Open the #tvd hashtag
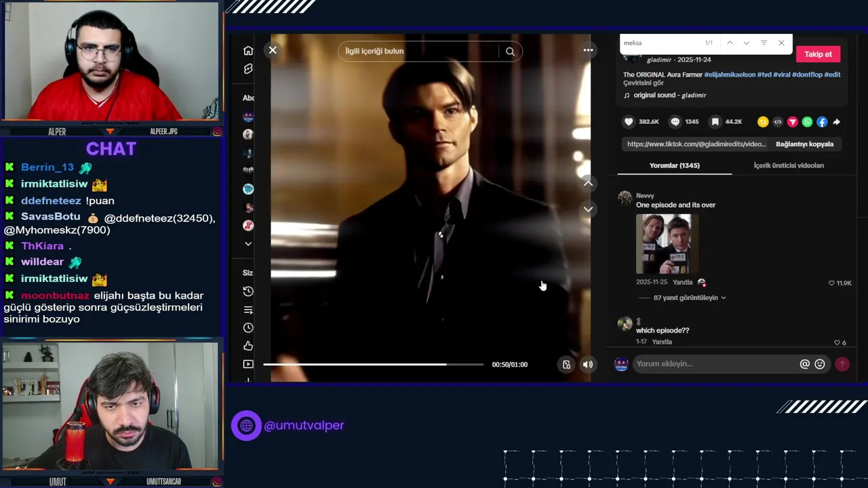Image resolution: width=868 pixels, height=488 pixels. (x=764, y=75)
